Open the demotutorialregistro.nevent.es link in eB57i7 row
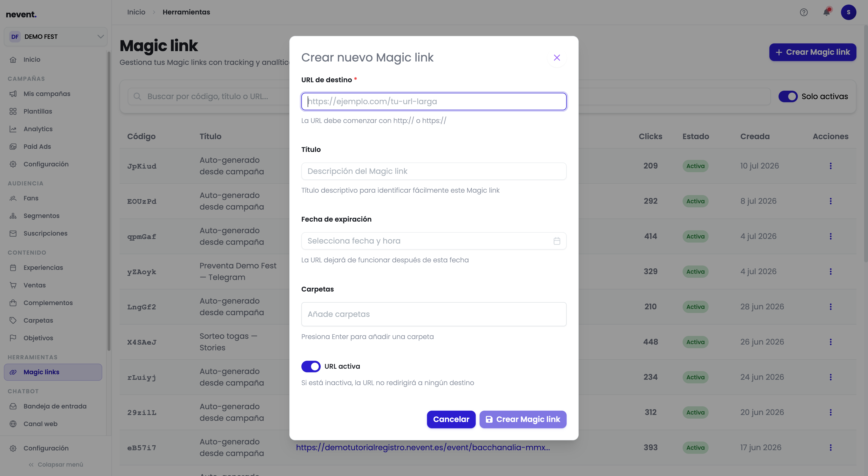 point(423,447)
